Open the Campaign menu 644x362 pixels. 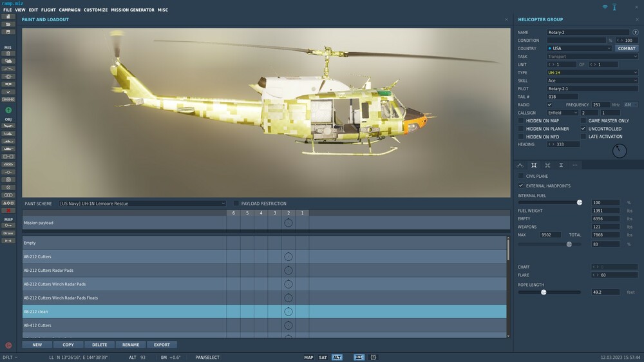coord(70,10)
